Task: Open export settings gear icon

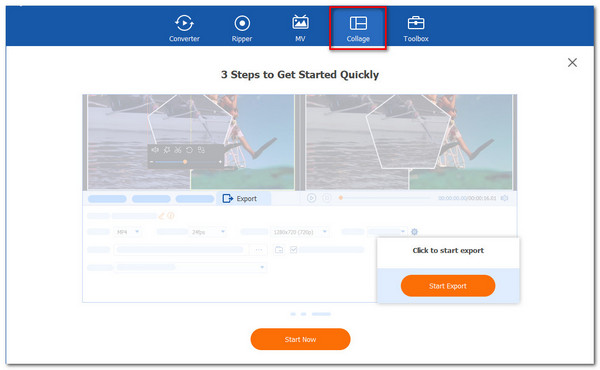Action: (414, 232)
